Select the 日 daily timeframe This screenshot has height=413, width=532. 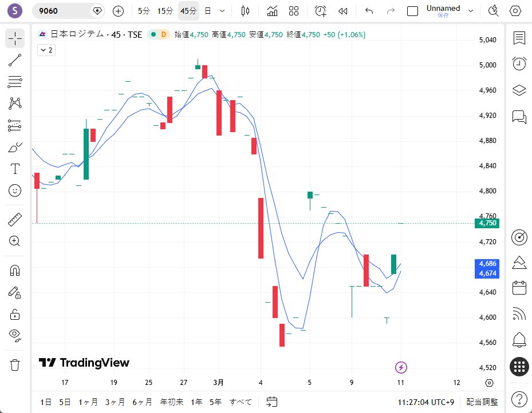(x=208, y=11)
